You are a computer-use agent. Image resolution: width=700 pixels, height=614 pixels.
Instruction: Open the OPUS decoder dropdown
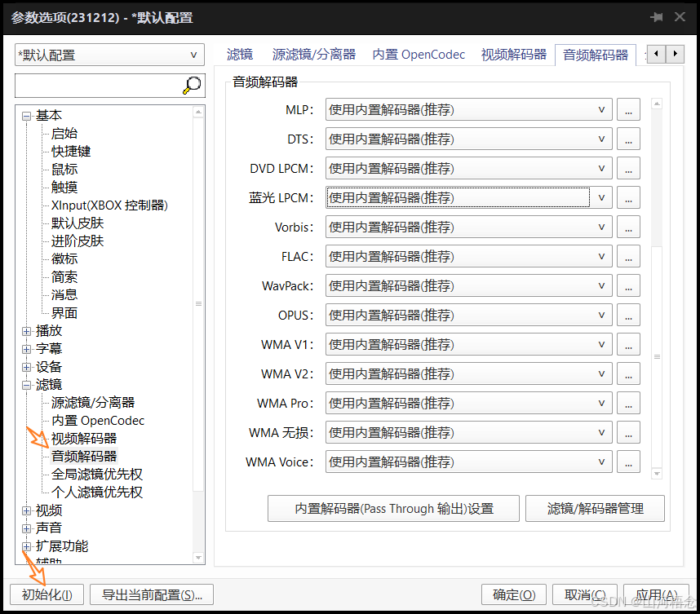click(x=469, y=315)
